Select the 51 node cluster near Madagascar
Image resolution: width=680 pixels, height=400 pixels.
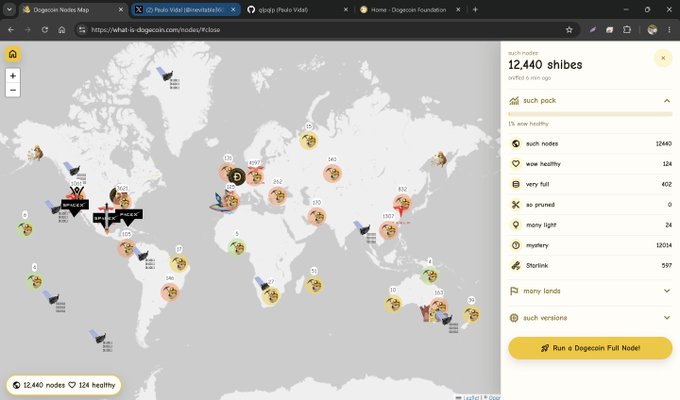click(x=314, y=285)
